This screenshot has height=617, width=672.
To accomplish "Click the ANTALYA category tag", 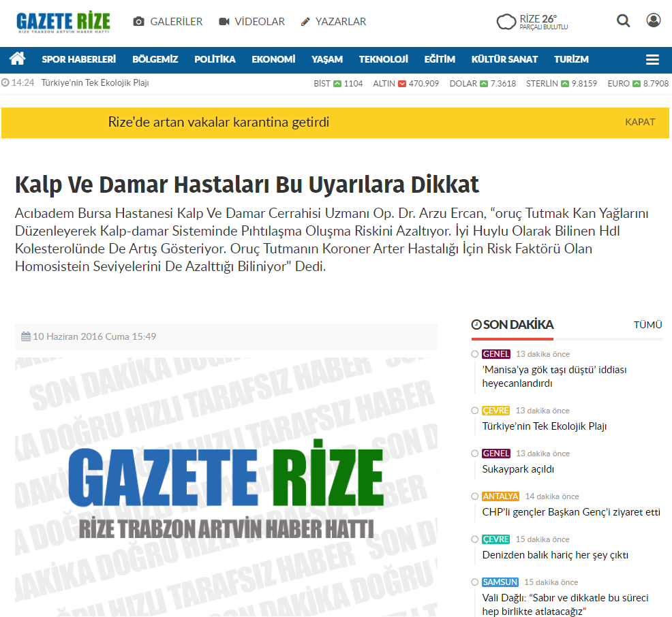I will pyautogui.click(x=500, y=496).
